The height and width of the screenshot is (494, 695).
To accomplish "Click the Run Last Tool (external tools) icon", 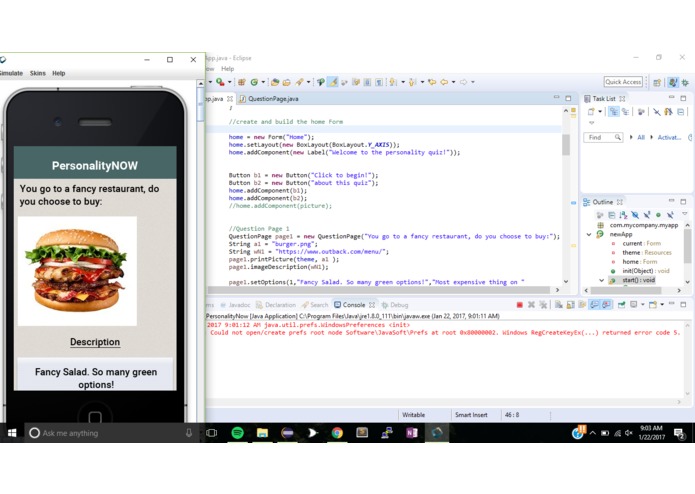I will pos(220,82).
